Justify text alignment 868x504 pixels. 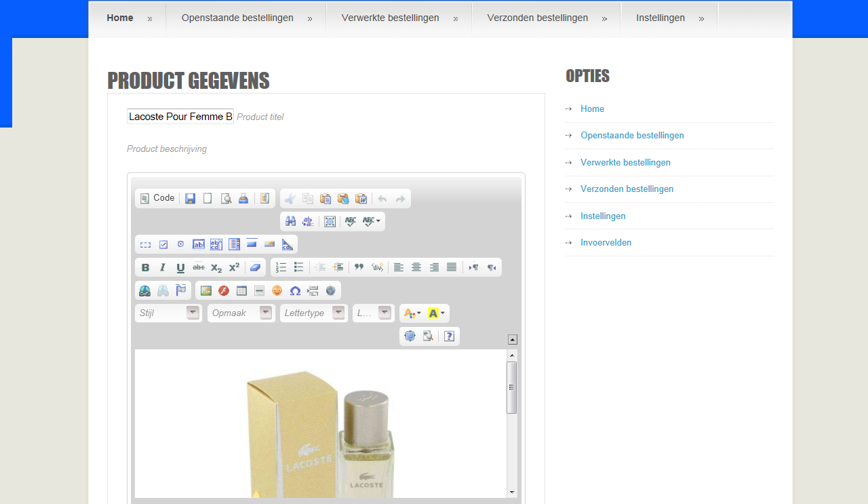pyautogui.click(x=452, y=267)
